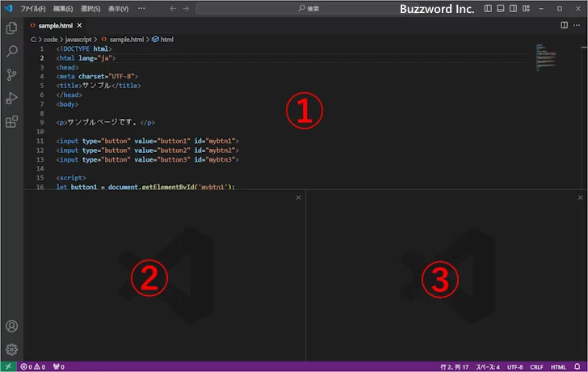Open the Extensions view
Screen dimensions: 588x372
tap(11, 122)
